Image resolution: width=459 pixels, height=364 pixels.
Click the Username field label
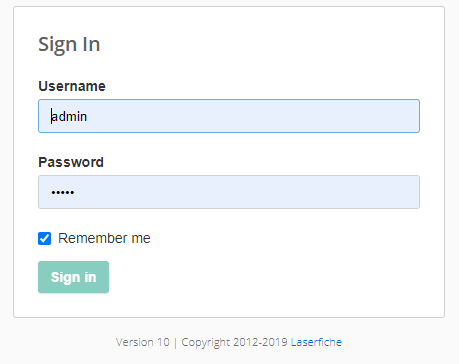coord(72,86)
